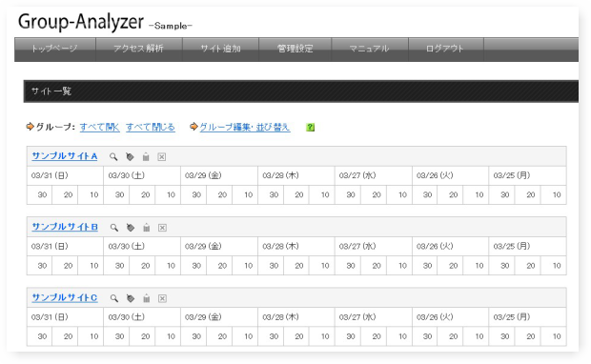
Task: Click tag icon next to サンプルサイトB
Action: [x=131, y=228]
